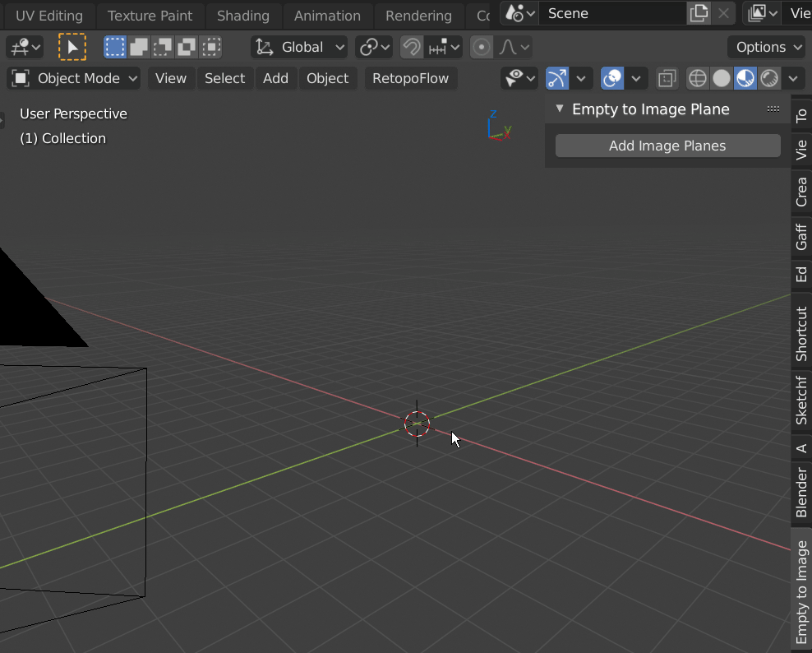Select the Tweak tool cursor icon

click(72, 47)
